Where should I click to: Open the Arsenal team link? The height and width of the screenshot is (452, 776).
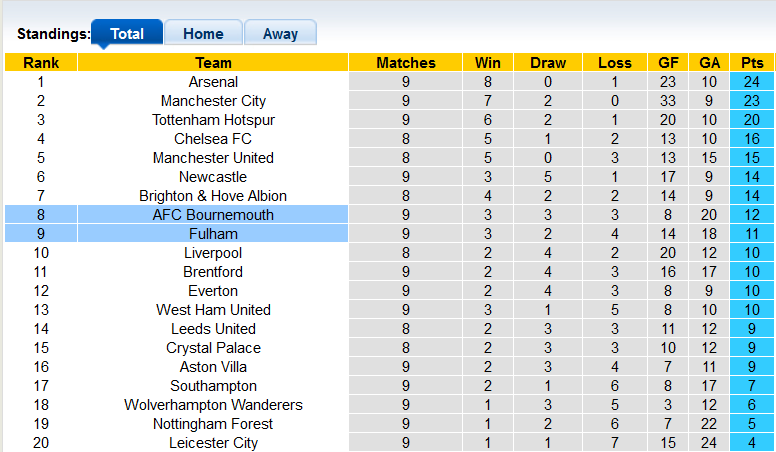(x=213, y=82)
